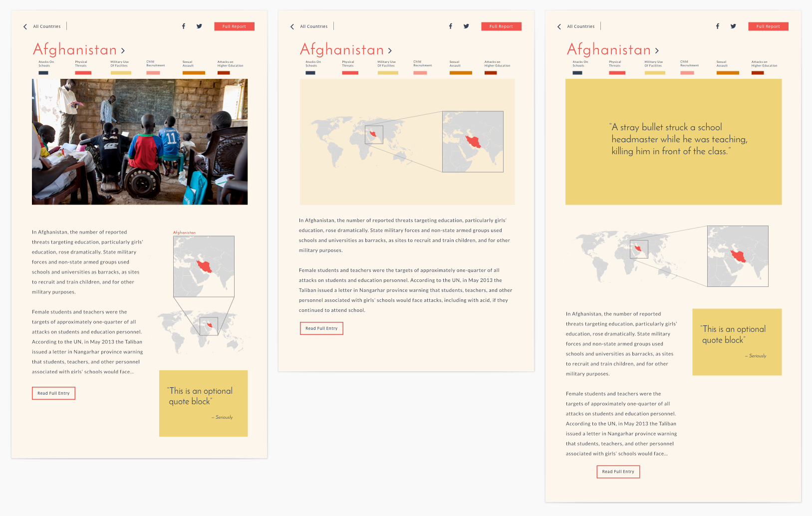This screenshot has height=516, width=812.
Task: Click Afghanistan title in classroom-photo mockup
Action: pyautogui.click(x=75, y=50)
